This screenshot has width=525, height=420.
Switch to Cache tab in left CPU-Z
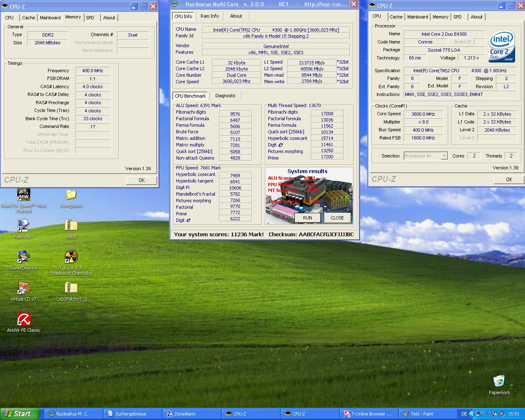point(28,18)
